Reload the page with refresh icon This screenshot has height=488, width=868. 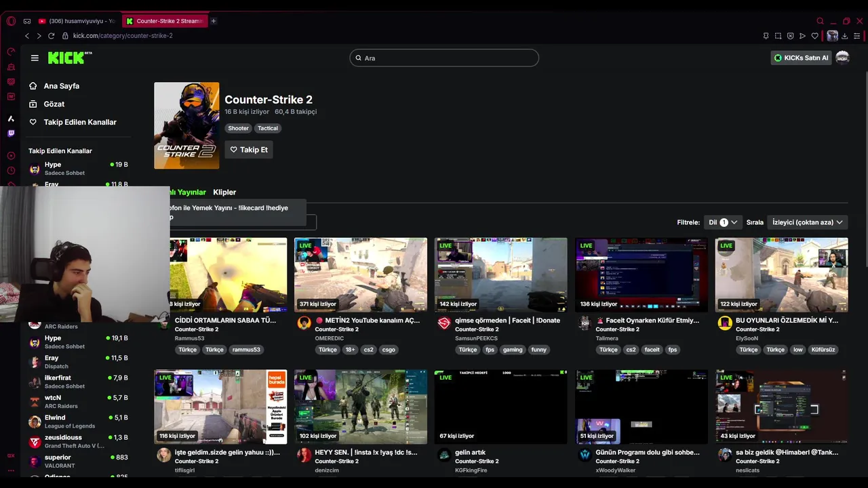pyautogui.click(x=51, y=36)
